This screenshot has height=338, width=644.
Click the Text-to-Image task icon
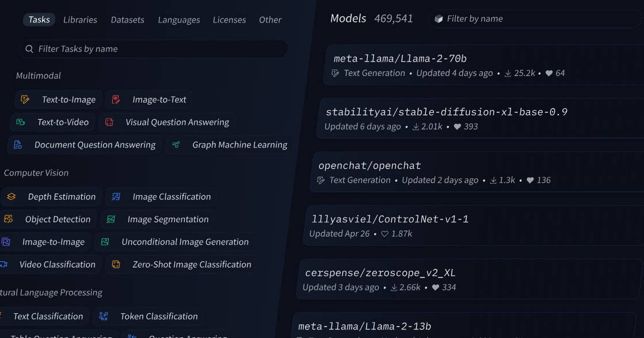coord(25,100)
